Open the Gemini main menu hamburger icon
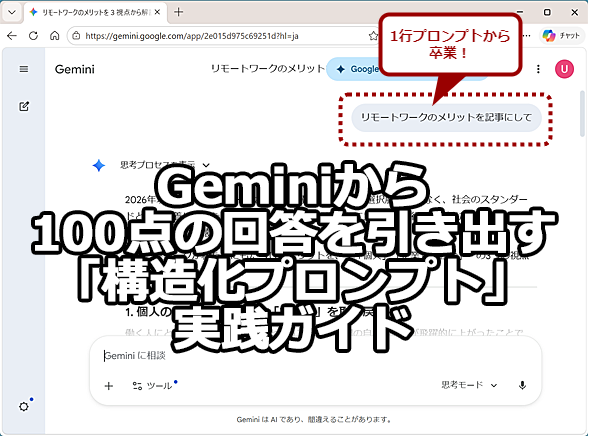Image resolution: width=589 pixels, height=437 pixels. [24, 69]
